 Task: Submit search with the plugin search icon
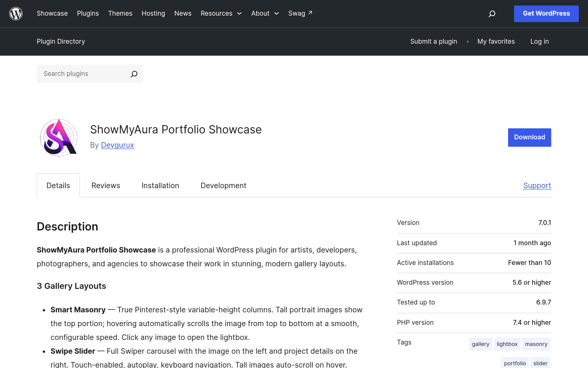134,74
